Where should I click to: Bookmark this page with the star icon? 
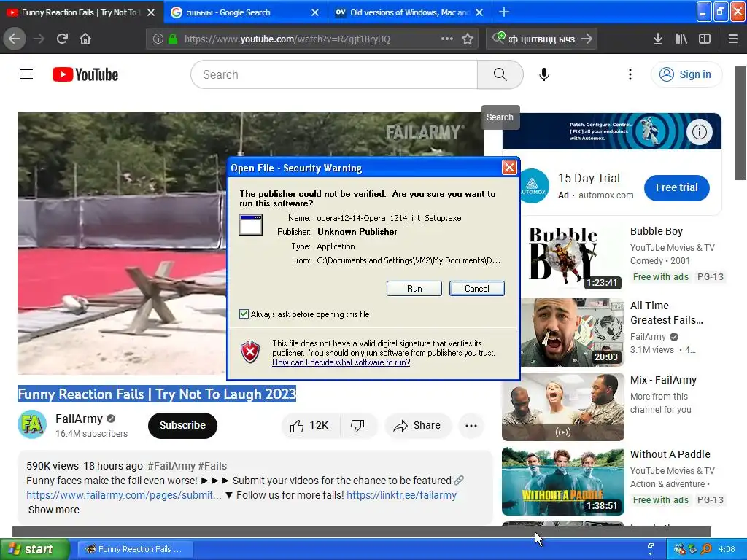468,39
